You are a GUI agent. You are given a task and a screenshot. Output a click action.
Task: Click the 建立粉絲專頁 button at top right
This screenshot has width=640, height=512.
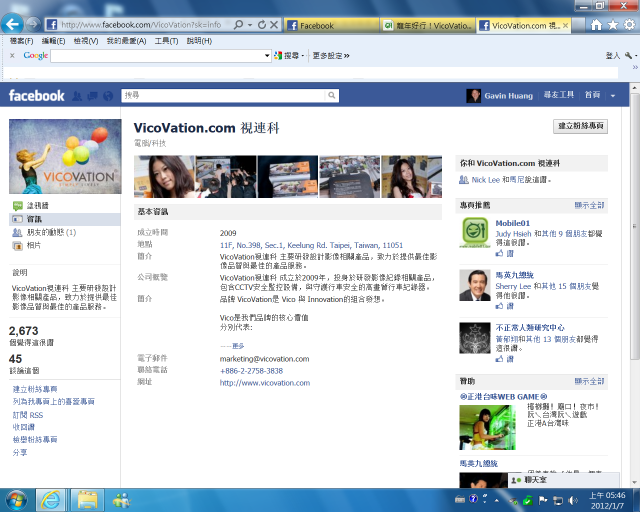coord(580,126)
